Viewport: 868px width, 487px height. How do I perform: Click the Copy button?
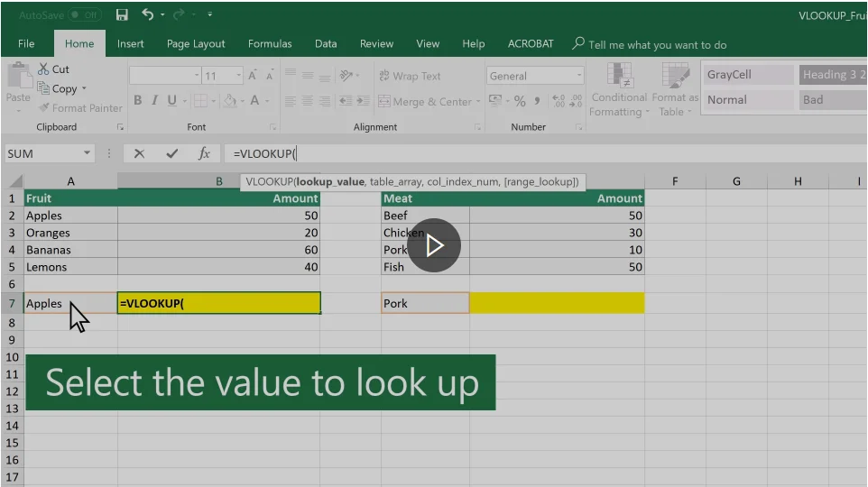58,88
